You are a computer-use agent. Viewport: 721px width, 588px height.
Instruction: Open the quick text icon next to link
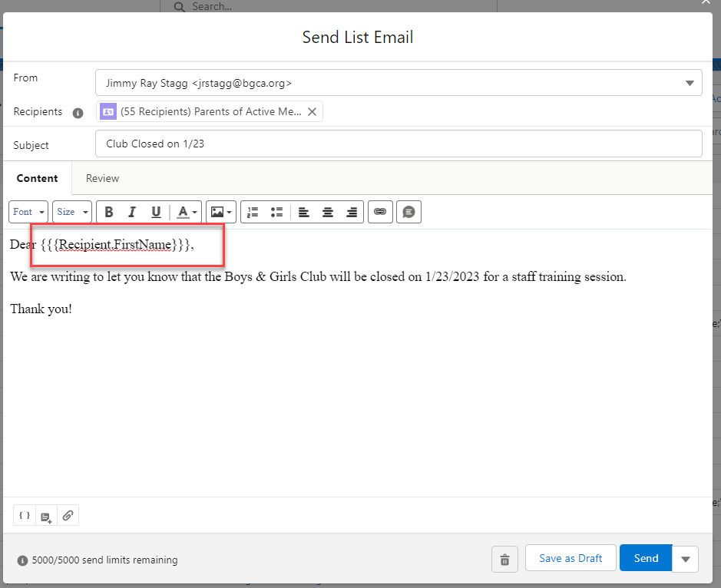pyautogui.click(x=408, y=212)
